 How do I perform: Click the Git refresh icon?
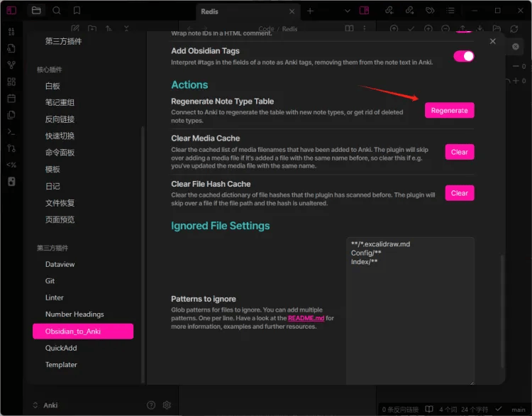click(x=514, y=29)
